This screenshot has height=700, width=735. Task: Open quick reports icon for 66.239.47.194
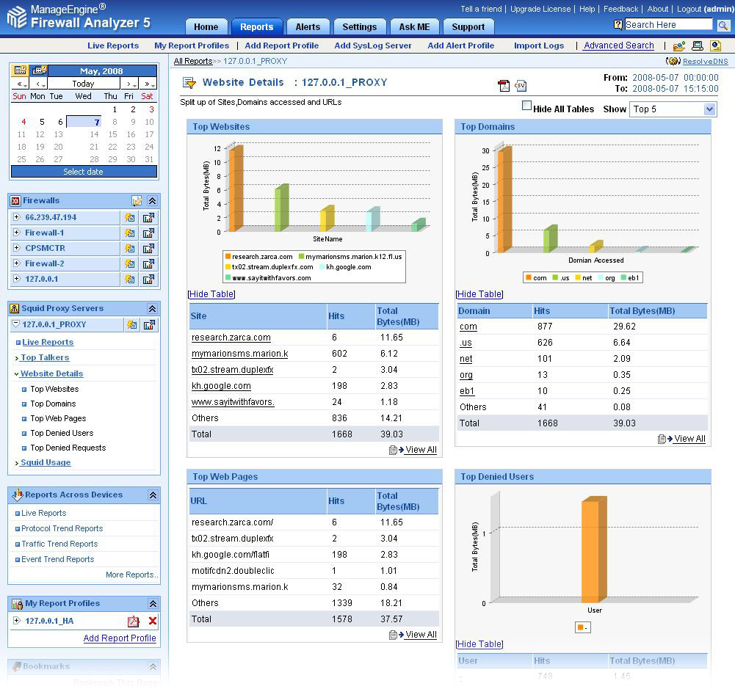130,218
